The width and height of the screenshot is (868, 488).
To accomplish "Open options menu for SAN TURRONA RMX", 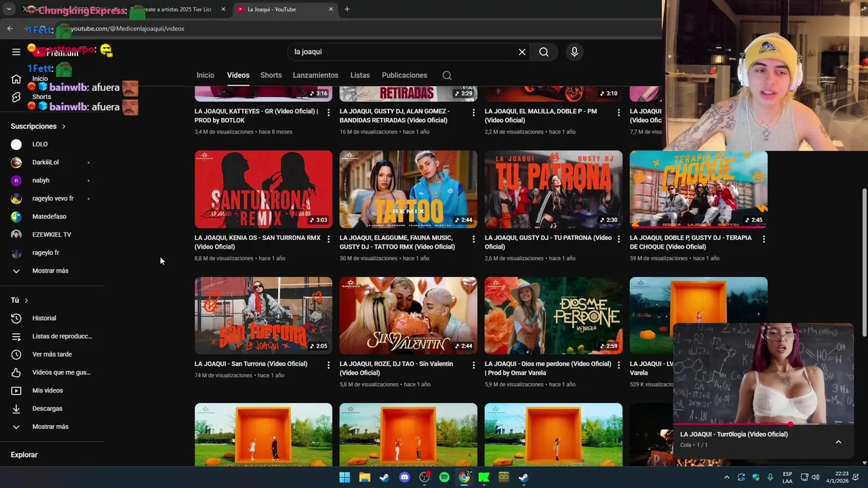I will [329, 239].
